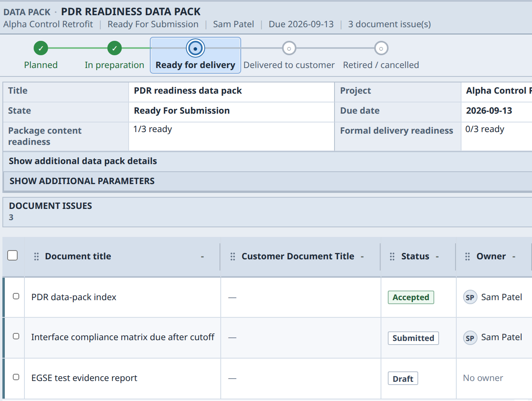Open the In preparation stage label
This screenshot has height=401, width=532.
click(115, 65)
